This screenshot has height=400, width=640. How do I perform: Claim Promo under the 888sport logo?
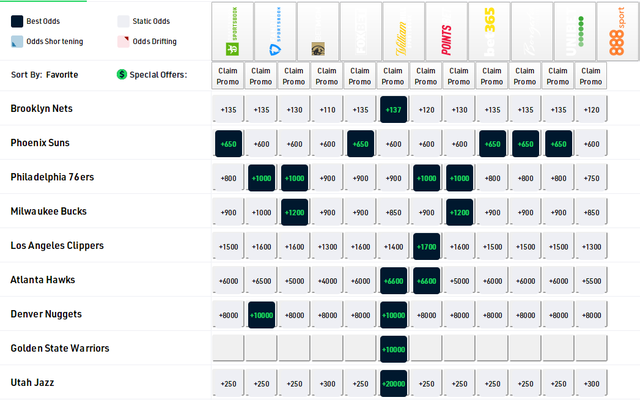click(590, 75)
